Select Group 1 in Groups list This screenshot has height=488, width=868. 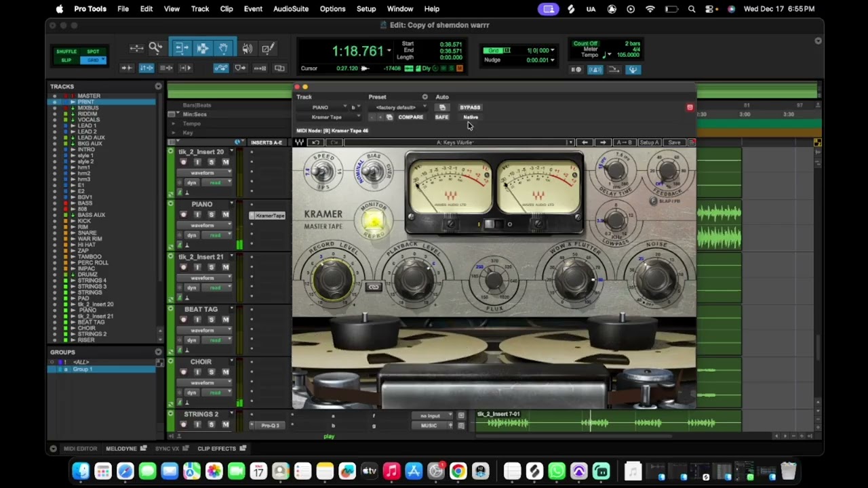point(82,369)
